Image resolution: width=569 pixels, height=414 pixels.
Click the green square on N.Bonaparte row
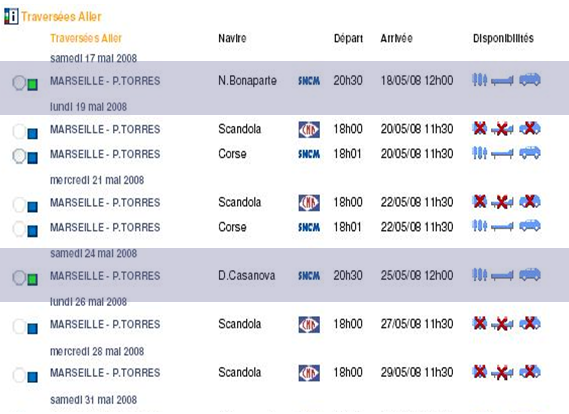[32, 85]
